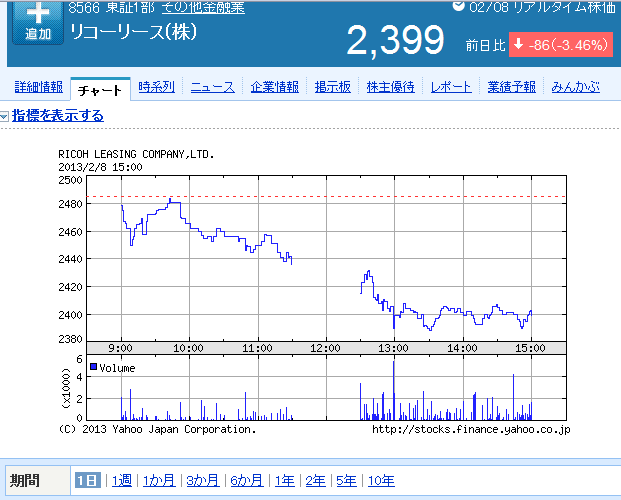Image resolution: width=621 pixels, height=500 pixels.
Task: Click the company name リコーリース(株)
Action: 133,32
